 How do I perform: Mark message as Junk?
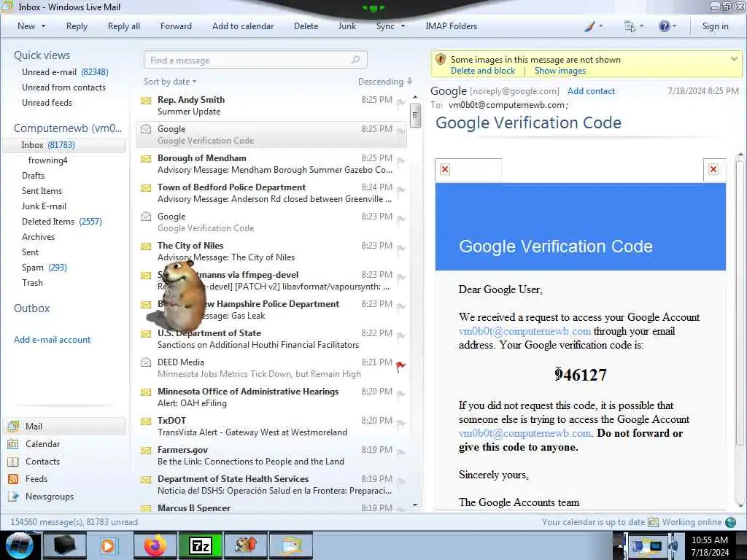tap(347, 26)
